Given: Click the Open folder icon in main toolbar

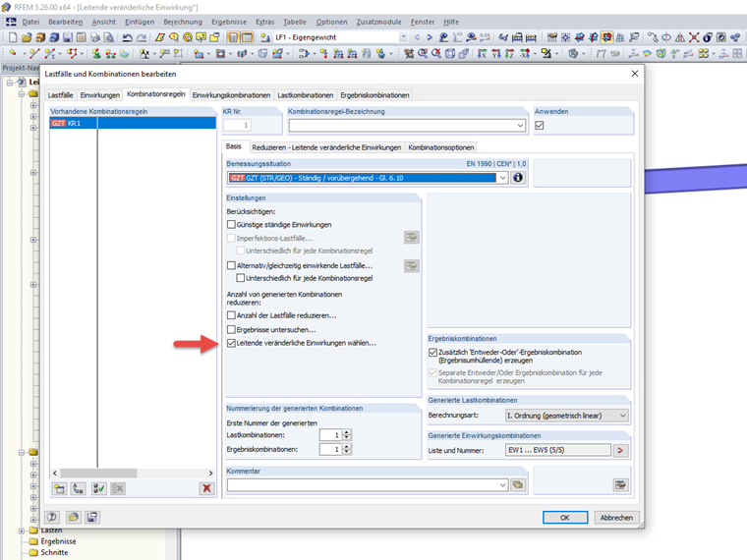Looking at the screenshot, I should 27,37.
